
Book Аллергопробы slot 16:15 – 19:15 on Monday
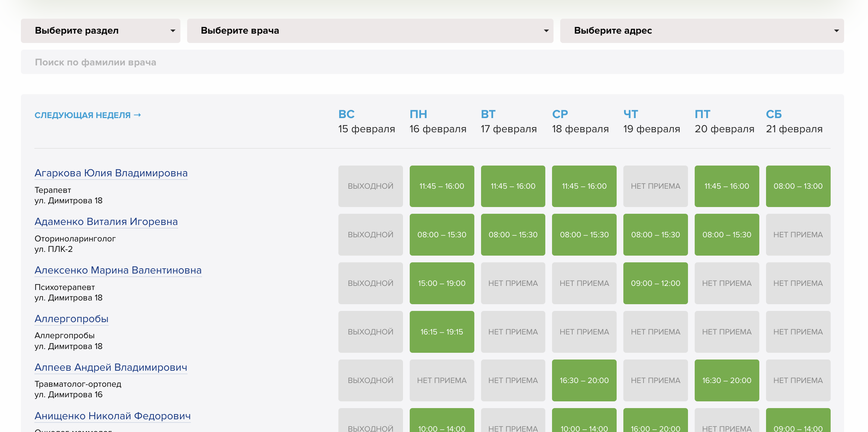pyautogui.click(x=441, y=332)
